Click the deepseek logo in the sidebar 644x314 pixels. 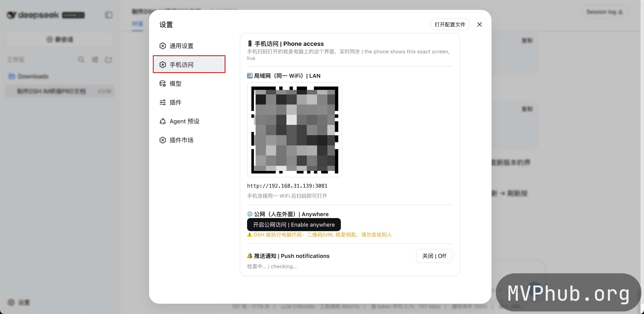(46, 15)
